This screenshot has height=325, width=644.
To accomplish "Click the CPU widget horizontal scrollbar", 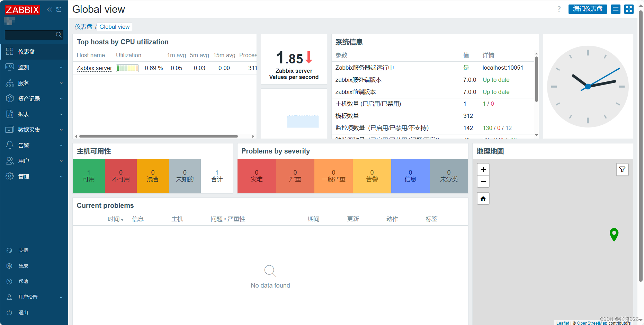I will (159, 137).
